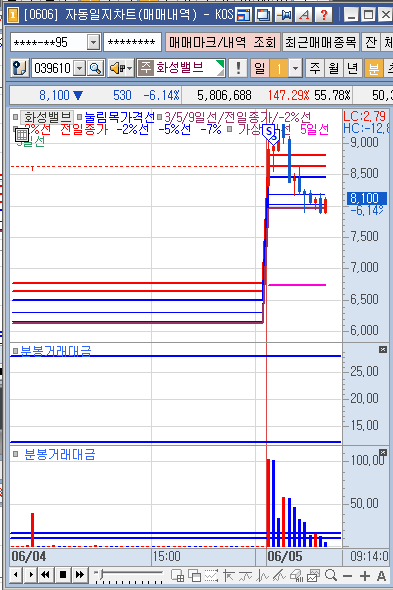Click the overlapping windows chart icon
393x590 pixels.
point(194,575)
